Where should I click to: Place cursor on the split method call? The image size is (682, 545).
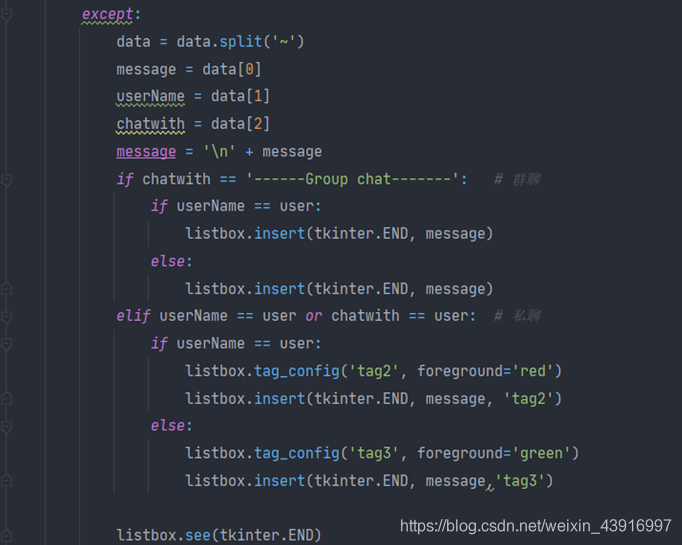pos(226,42)
